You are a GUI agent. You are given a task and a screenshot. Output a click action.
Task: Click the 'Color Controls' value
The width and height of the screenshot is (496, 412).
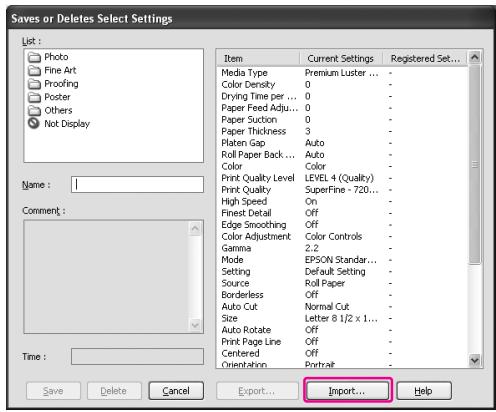(333, 236)
